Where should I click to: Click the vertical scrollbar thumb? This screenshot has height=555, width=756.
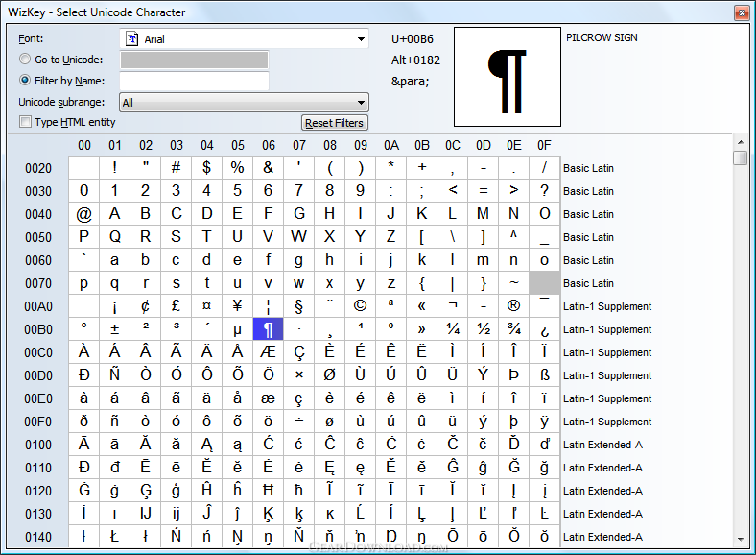coord(741,157)
